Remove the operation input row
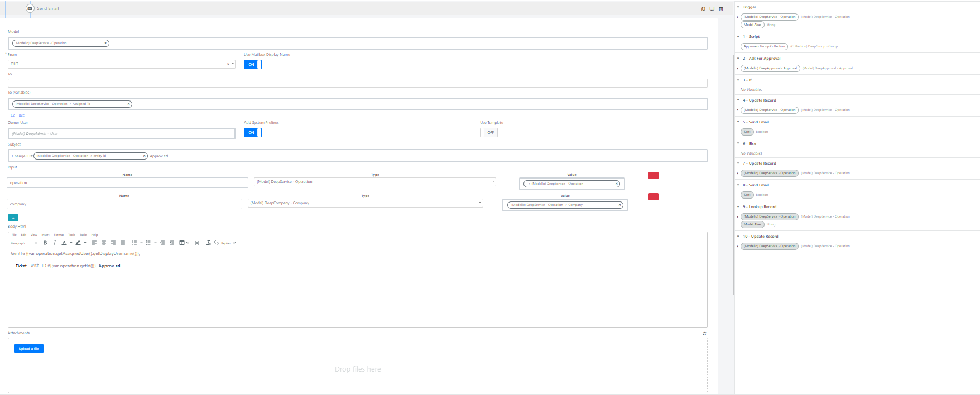This screenshot has height=395, width=980. 654,176
